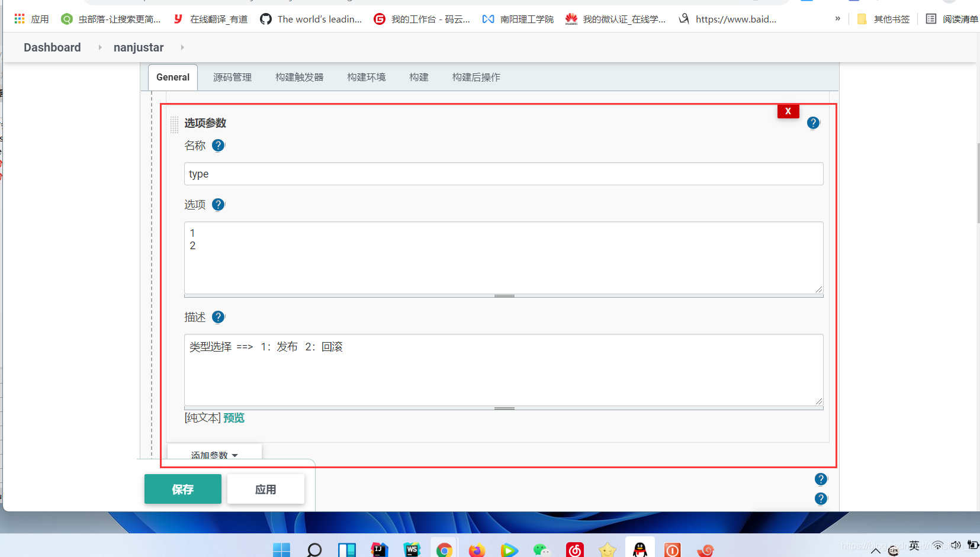The image size is (980, 557).
Task: Switch to the 构建后操作 tab
Action: pos(476,78)
